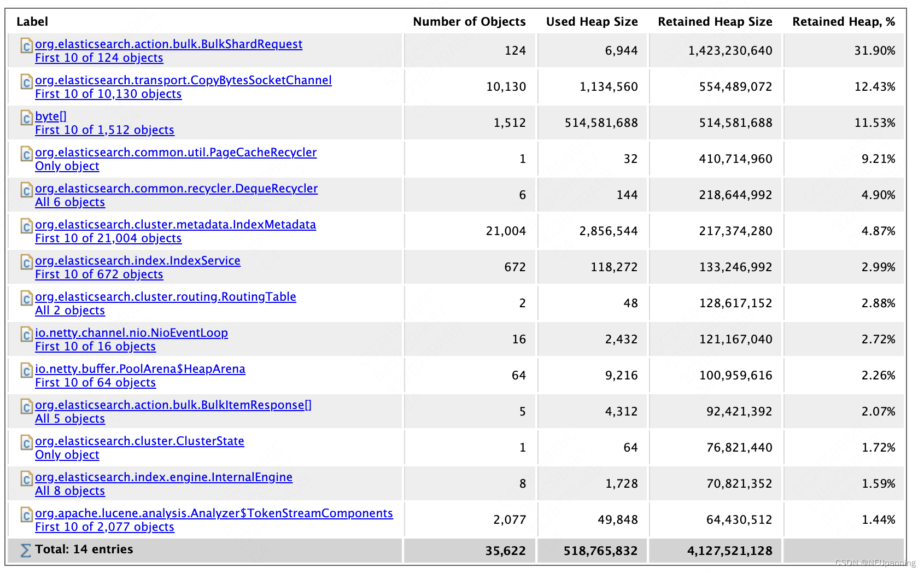Image resolution: width=924 pixels, height=573 pixels.
Task: Follow the All 6 objects link
Action: tap(70, 202)
